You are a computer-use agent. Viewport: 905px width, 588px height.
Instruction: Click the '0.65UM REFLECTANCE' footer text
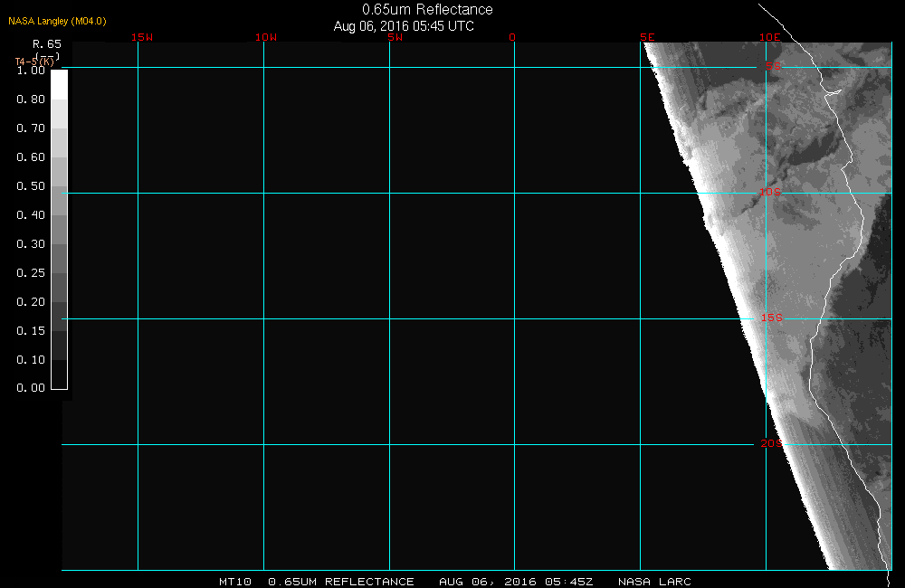click(x=341, y=582)
